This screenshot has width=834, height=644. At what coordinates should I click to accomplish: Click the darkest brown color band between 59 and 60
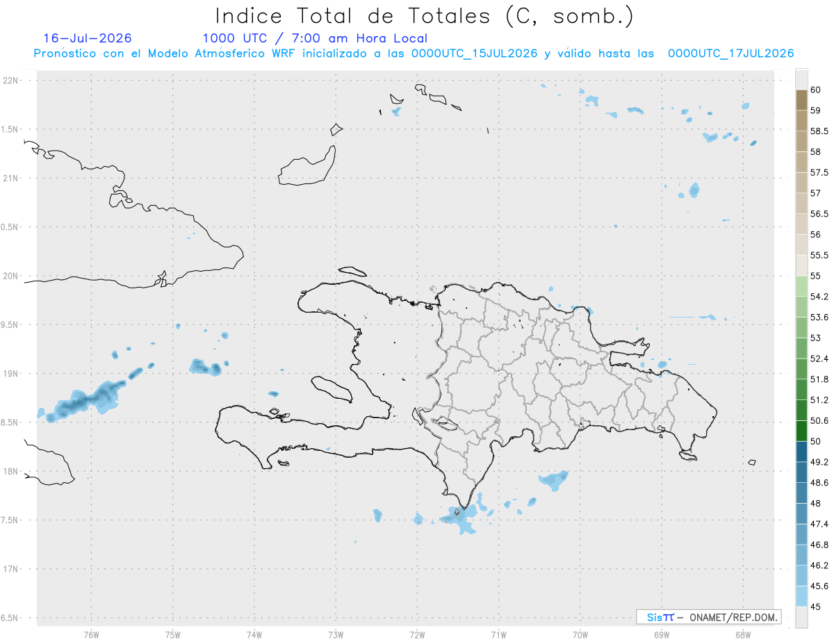[801, 100]
